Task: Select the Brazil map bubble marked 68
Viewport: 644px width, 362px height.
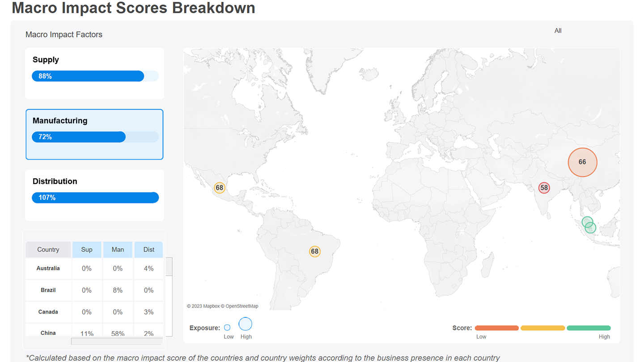Action: coord(315,251)
